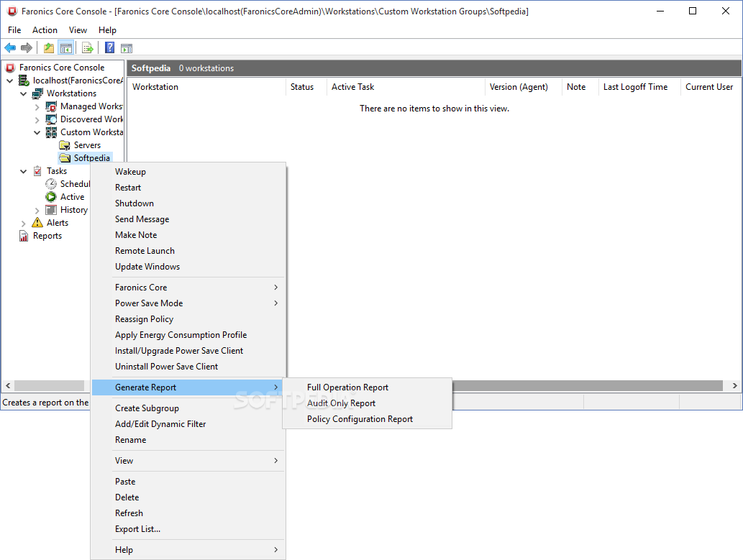Click the Back arrow toolbar icon
Screen dimensions: 743x560
tap(10, 48)
